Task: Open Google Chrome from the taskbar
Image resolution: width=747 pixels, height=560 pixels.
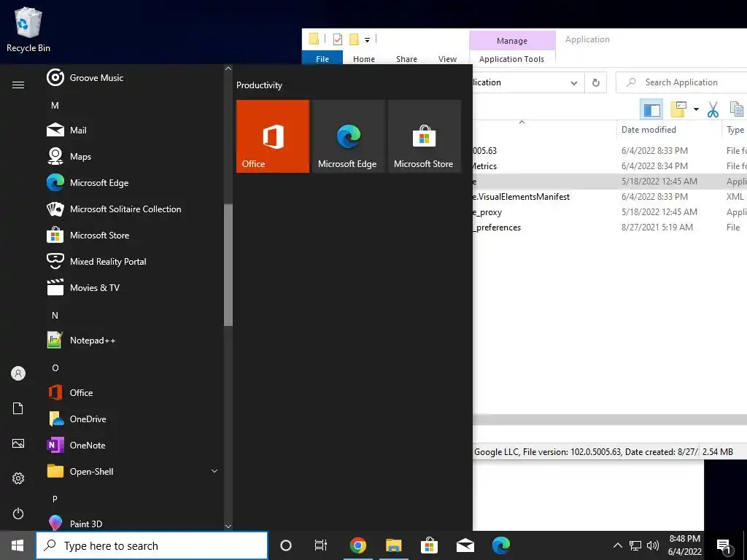Action: click(357, 545)
